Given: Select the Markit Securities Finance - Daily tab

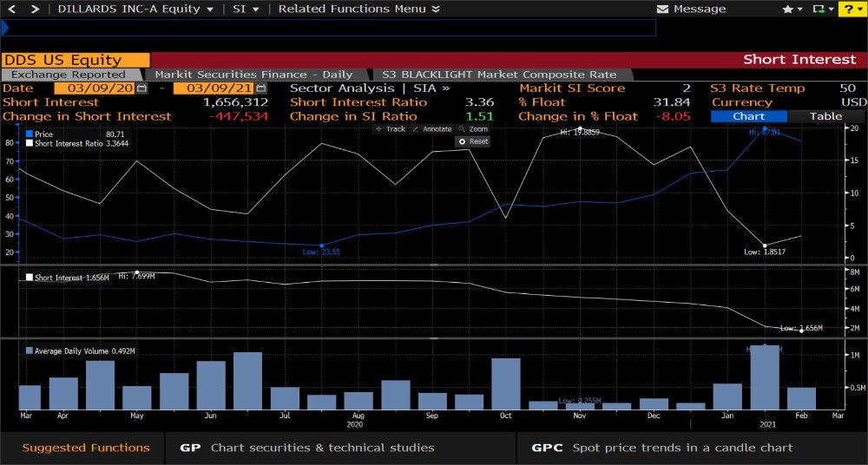Looking at the screenshot, I should [254, 75].
